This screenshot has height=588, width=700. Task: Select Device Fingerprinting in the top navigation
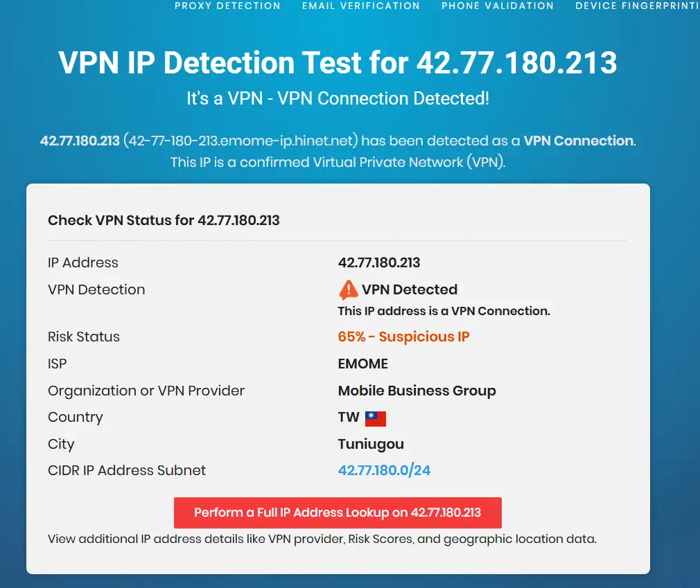(x=636, y=6)
